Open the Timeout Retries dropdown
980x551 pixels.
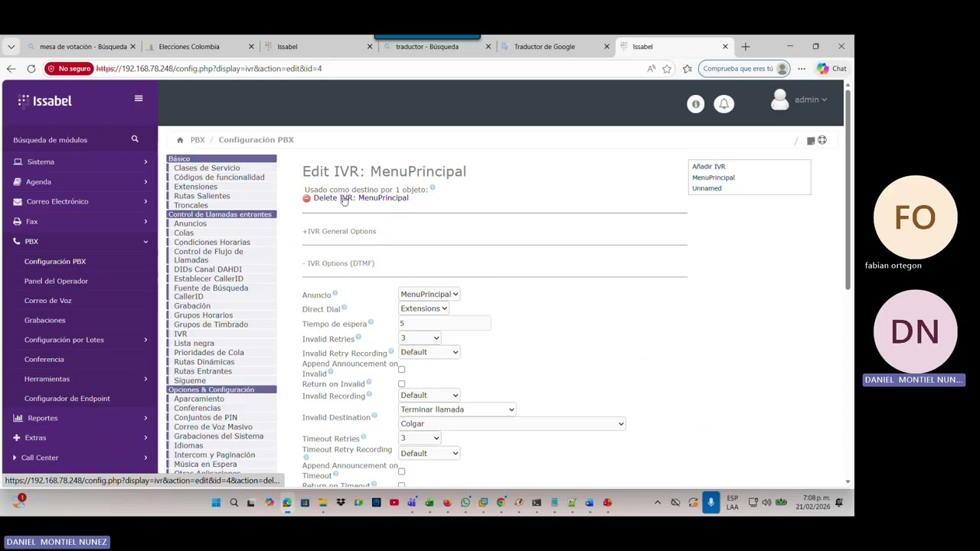click(420, 439)
